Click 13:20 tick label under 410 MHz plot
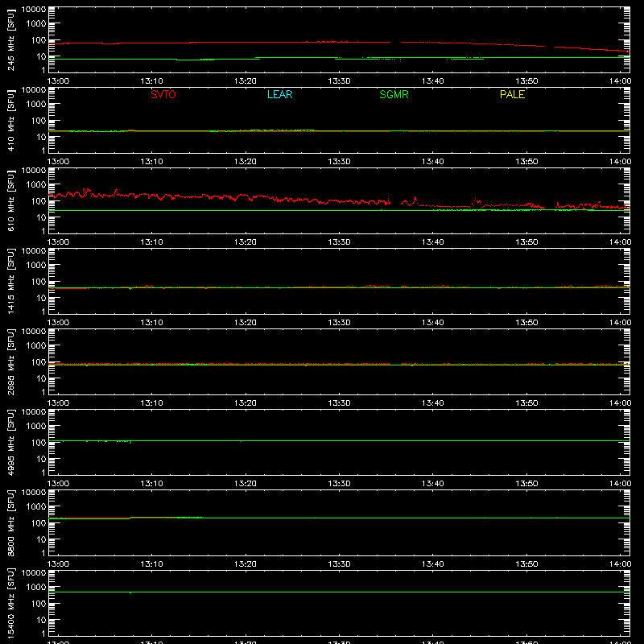This screenshot has width=644, height=644. 246,162
